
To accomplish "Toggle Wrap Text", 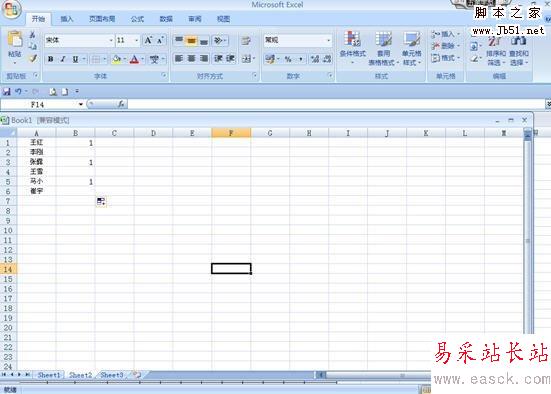I will pos(246,40).
